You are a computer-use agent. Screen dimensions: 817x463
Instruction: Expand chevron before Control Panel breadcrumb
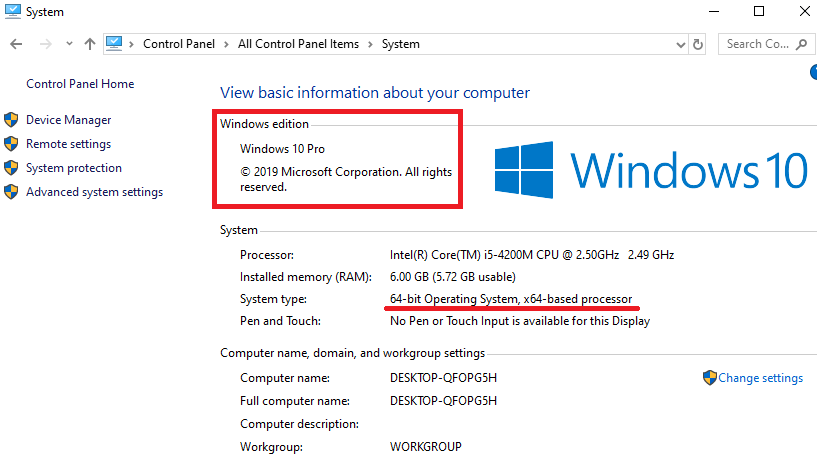pyautogui.click(x=132, y=44)
